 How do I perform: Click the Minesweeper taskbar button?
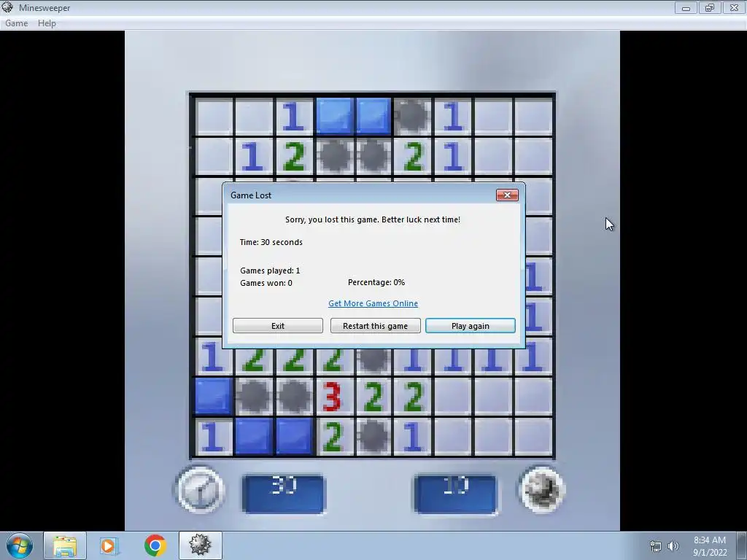[x=200, y=545]
